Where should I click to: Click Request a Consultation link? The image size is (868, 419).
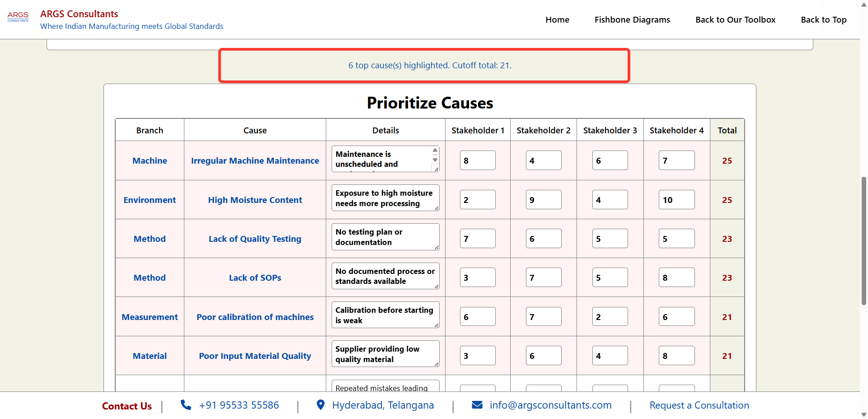click(699, 405)
